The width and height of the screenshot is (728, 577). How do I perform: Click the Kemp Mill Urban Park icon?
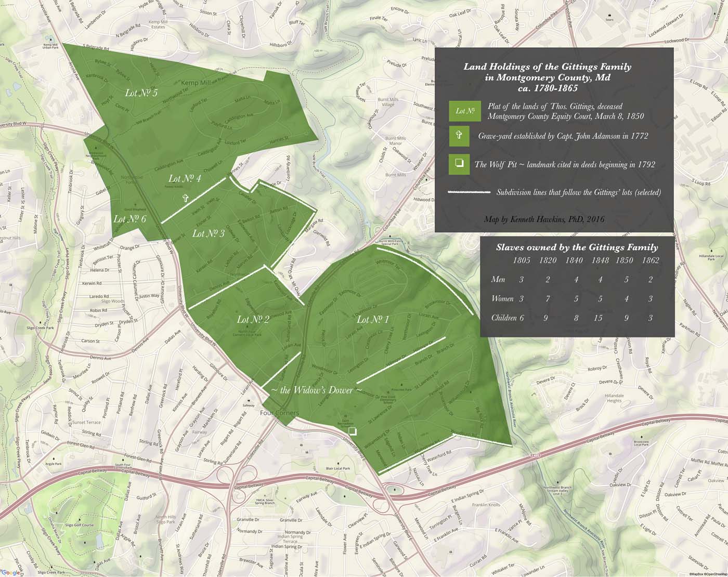click(50, 39)
